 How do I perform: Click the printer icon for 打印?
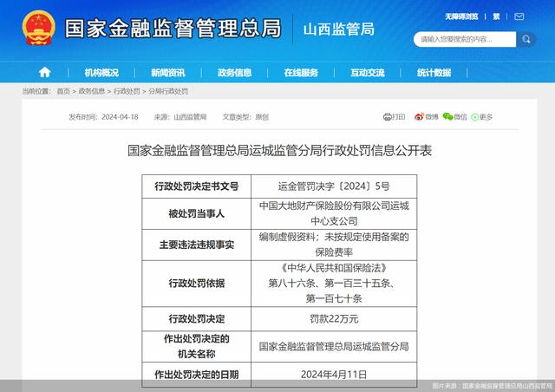tap(388, 117)
